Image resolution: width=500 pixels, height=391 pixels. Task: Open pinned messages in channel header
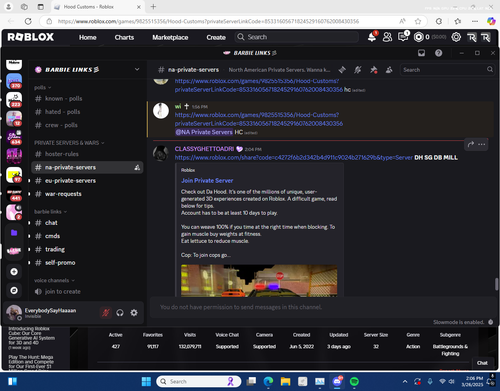click(x=373, y=70)
